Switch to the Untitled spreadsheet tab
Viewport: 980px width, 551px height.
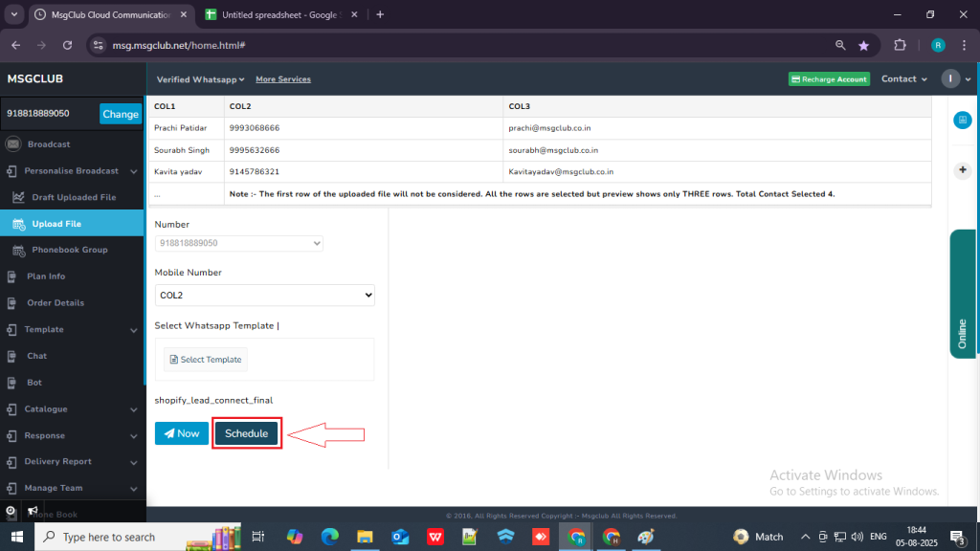pyautogui.click(x=282, y=14)
